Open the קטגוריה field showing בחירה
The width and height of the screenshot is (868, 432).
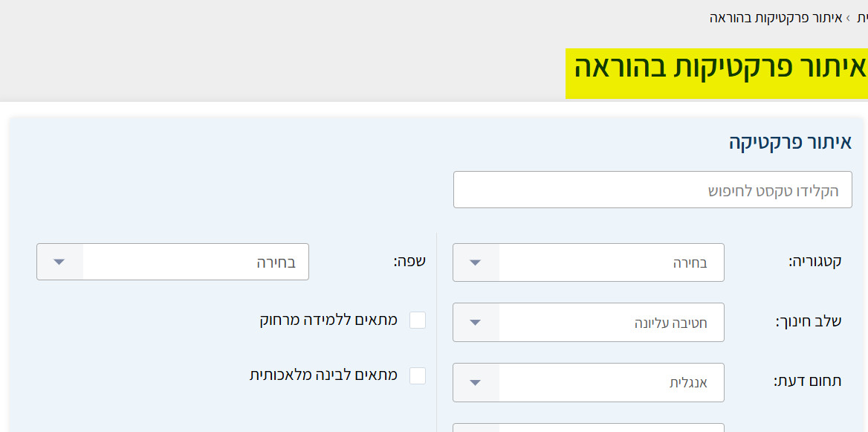pyautogui.click(x=611, y=262)
